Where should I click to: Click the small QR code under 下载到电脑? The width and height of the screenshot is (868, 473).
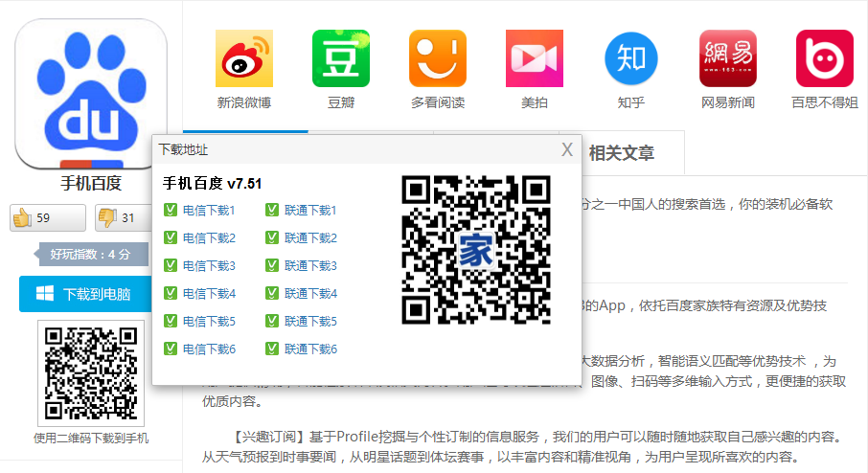pyautogui.click(x=91, y=373)
